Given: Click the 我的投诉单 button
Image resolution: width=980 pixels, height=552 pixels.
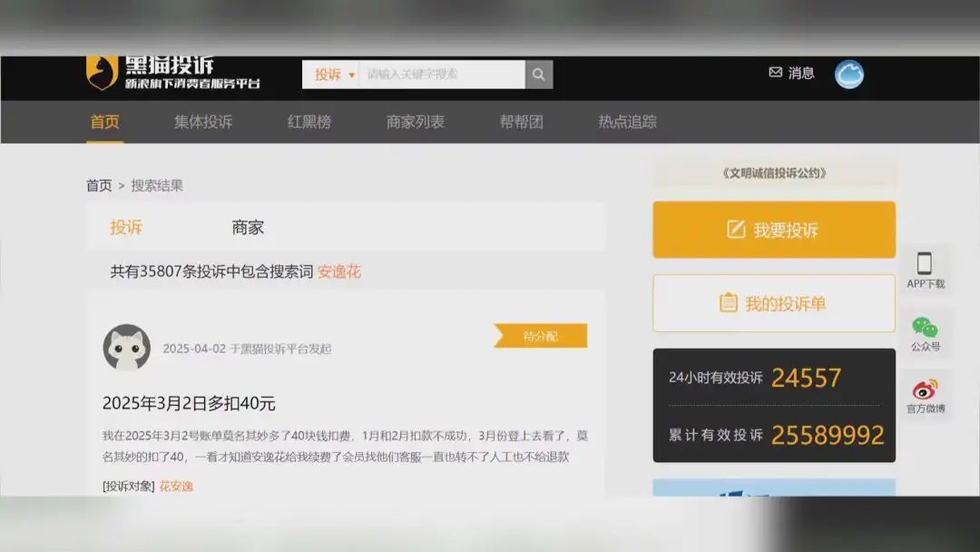Looking at the screenshot, I should pyautogui.click(x=774, y=303).
